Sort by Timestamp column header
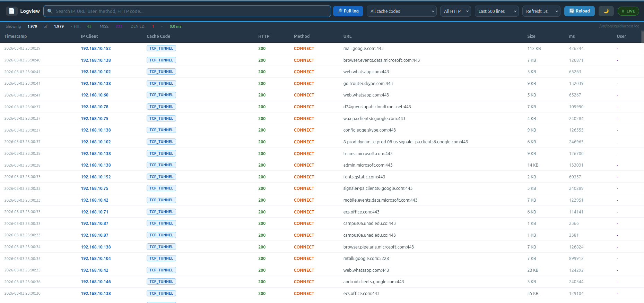This screenshot has height=303, width=644. [x=16, y=36]
